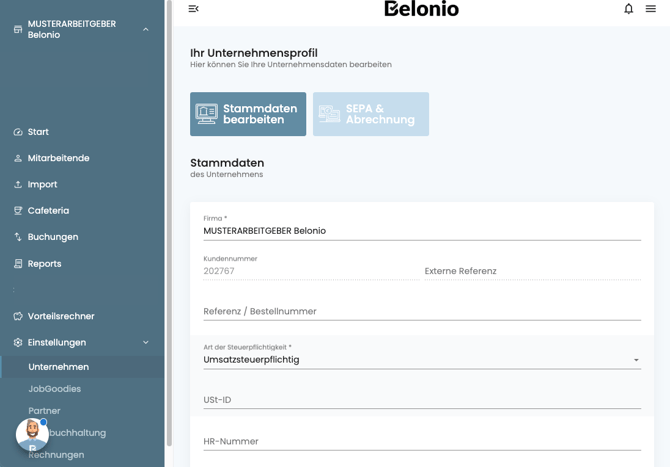Open the partly hidden buchhaltung submenu entry

77,433
